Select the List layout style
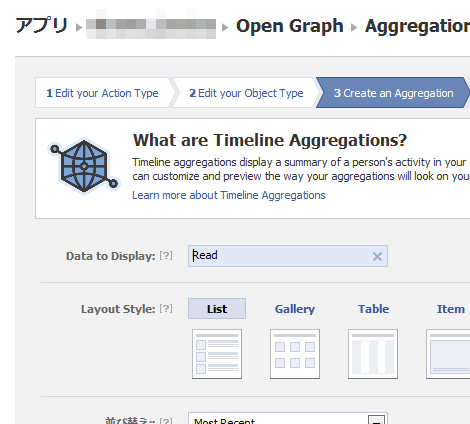Screen dimensions: 470x424 [x=217, y=309]
